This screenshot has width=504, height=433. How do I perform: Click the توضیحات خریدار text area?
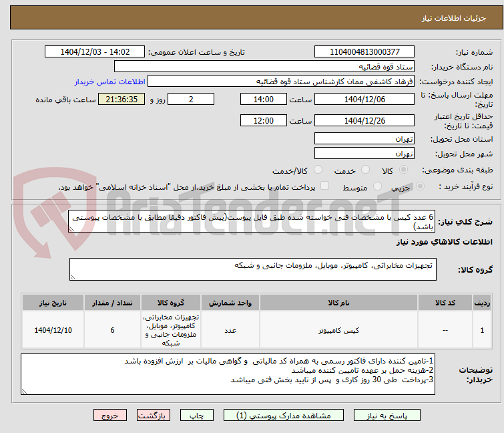pyautogui.click(x=228, y=374)
